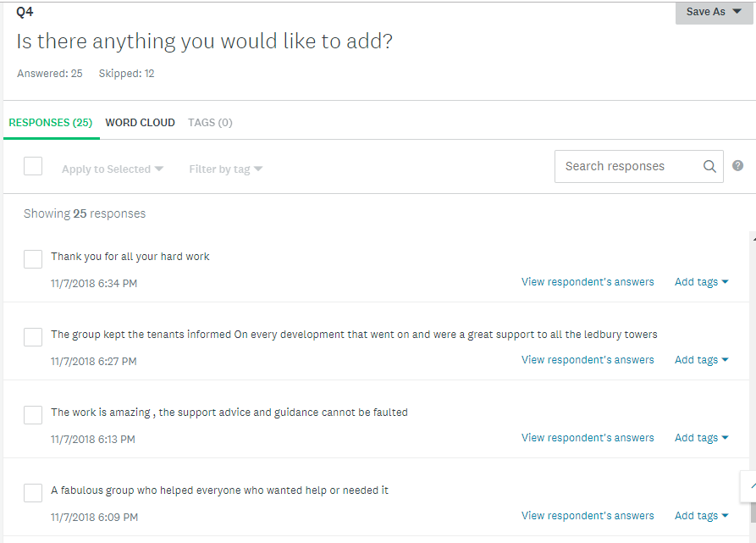View respondent's answers for 6:27 PM response

click(588, 360)
